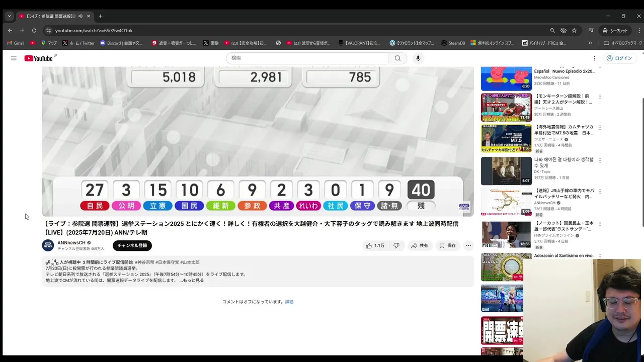This screenshot has width=644, height=362.
Task: Open the VALORANT初心者 bookmark
Action: pos(361,43)
